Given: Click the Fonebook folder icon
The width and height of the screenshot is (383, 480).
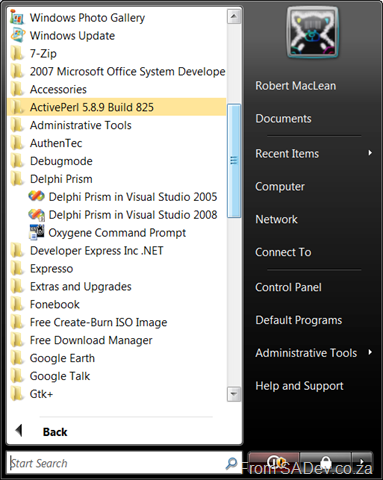Looking at the screenshot, I should point(17,304).
